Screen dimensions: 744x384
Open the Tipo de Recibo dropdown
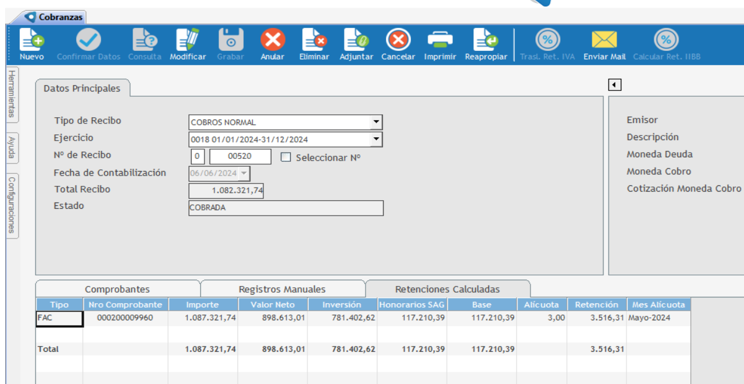coord(376,122)
